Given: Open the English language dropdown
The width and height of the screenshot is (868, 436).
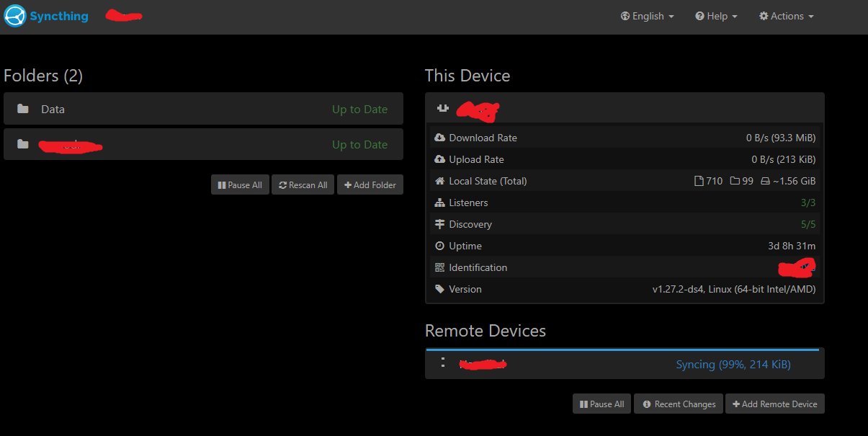Looking at the screenshot, I should (648, 16).
